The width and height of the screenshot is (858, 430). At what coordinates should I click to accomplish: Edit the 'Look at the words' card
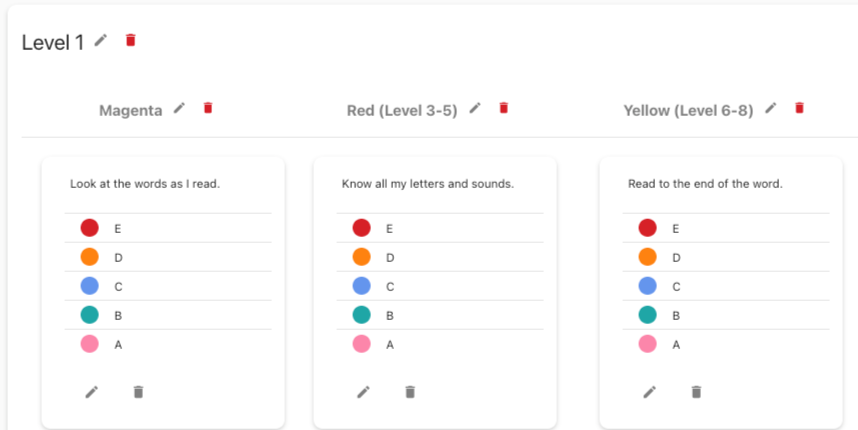92,392
